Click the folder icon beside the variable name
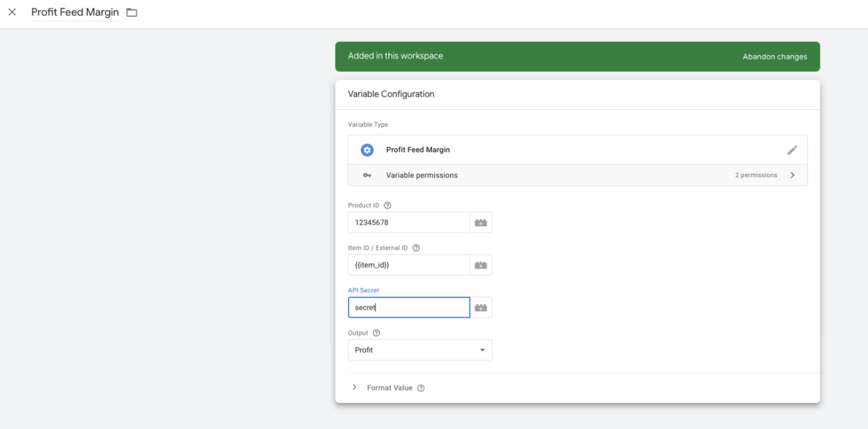868x429 pixels. [x=132, y=12]
